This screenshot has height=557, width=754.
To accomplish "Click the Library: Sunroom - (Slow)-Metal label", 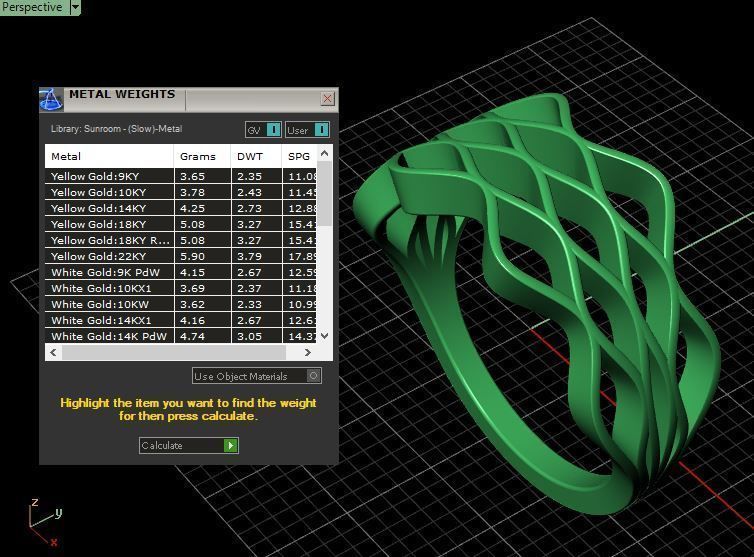I will point(116,129).
